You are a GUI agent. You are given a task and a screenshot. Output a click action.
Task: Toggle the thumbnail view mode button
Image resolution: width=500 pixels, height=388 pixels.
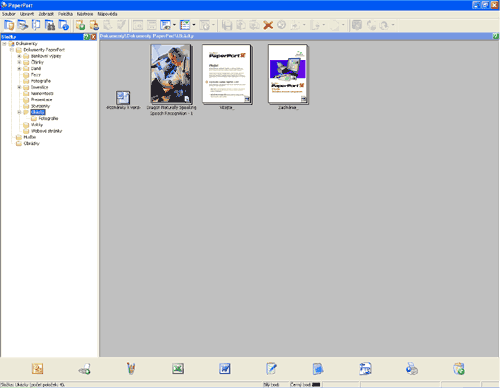pyautogui.click(x=165, y=25)
